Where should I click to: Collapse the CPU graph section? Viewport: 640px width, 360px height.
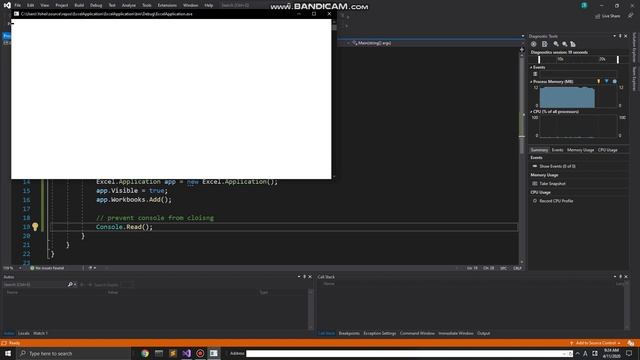point(531,111)
